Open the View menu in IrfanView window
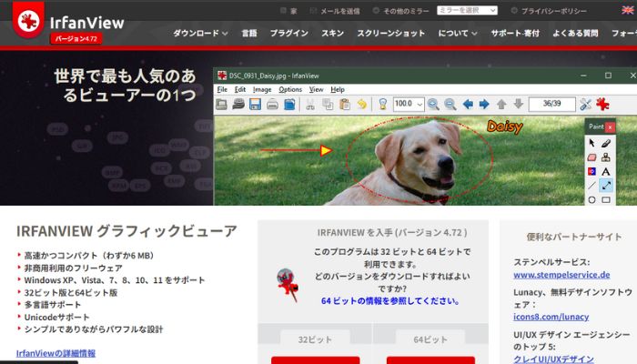Screen dimensions: 637x364 316,89
